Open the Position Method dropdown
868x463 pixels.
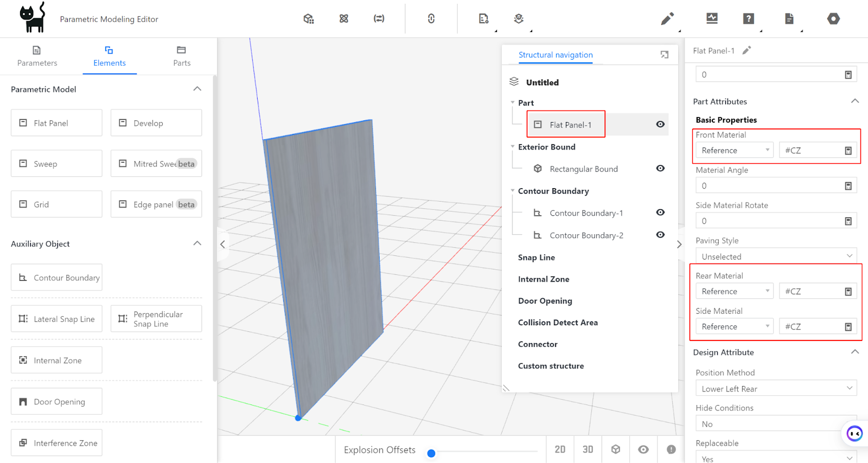pyautogui.click(x=776, y=389)
